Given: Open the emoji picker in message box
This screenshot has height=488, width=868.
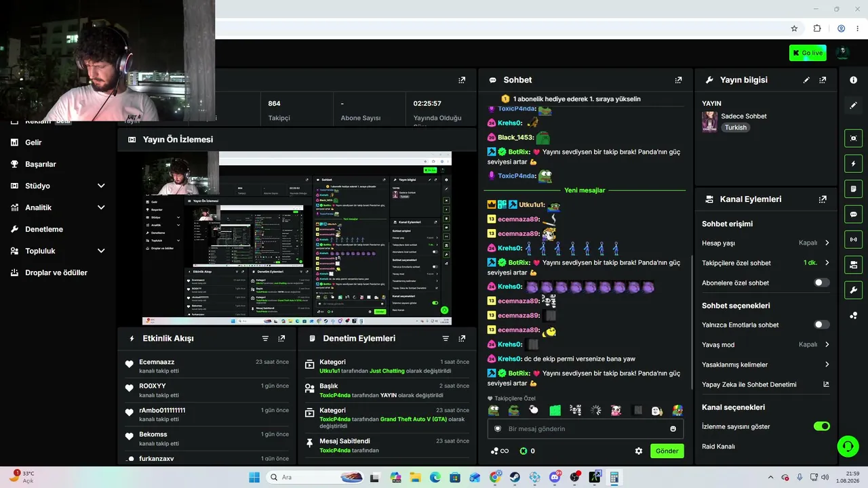Looking at the screenshot, I should pos(673,429).
